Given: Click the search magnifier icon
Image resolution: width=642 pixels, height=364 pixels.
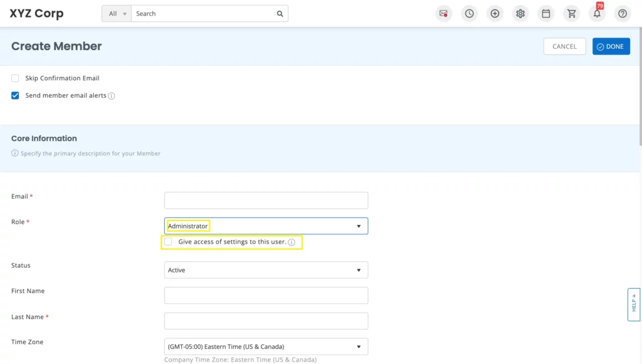Looking at the screenshot, I should 280,14.
